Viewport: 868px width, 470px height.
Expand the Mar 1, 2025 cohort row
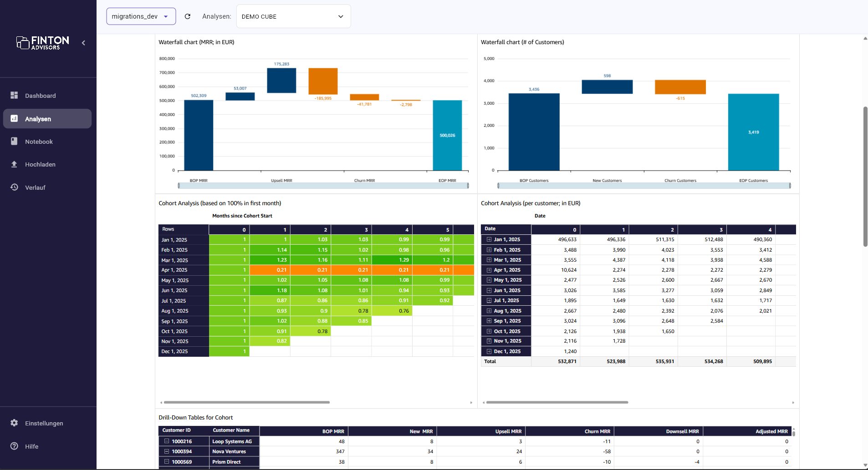489,260
